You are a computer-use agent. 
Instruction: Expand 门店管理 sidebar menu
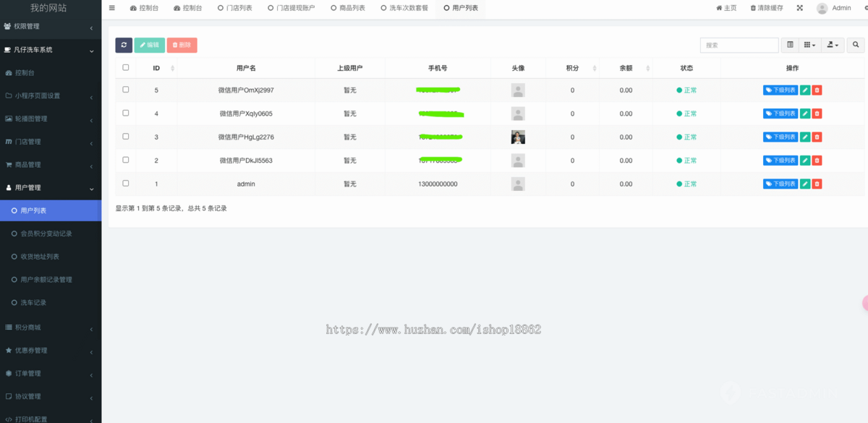point(51,142)
